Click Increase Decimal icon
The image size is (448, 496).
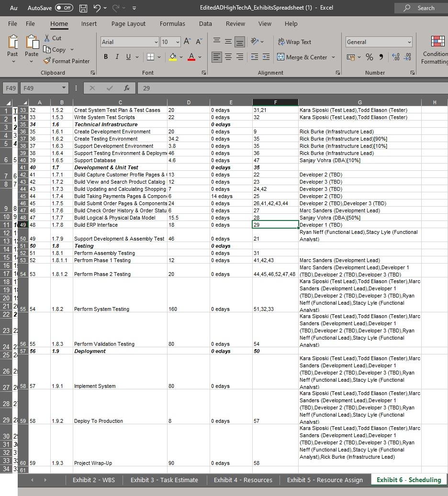click(396, 56)
